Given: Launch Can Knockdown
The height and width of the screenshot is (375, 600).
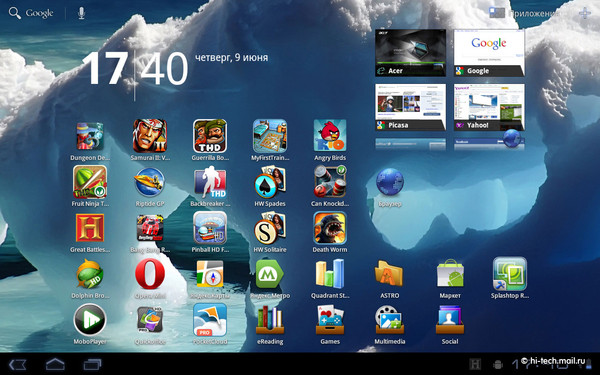Looking at the screenshot, I should point(330,182).
